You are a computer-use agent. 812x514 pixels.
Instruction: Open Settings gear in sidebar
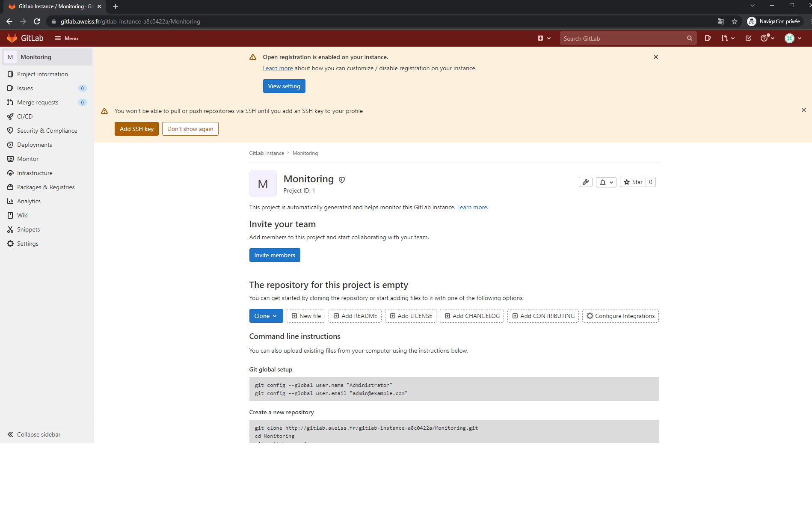pos(47,244)
